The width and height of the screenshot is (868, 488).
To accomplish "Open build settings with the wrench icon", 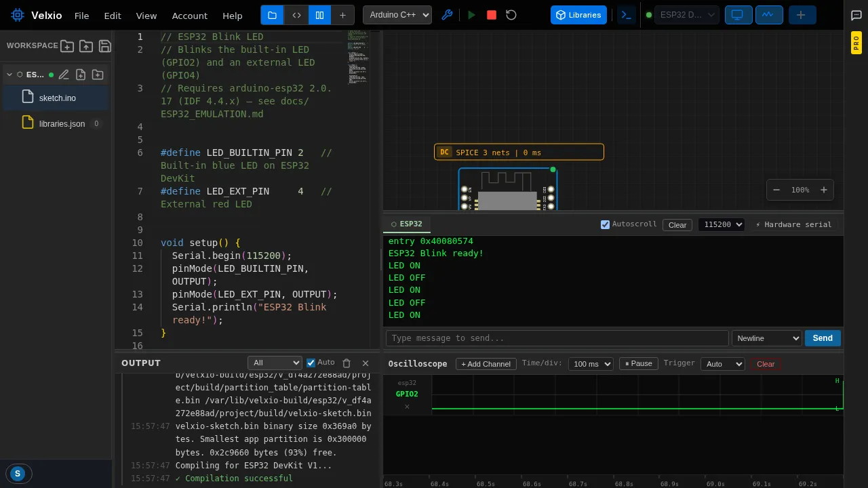I will [447, 15].
